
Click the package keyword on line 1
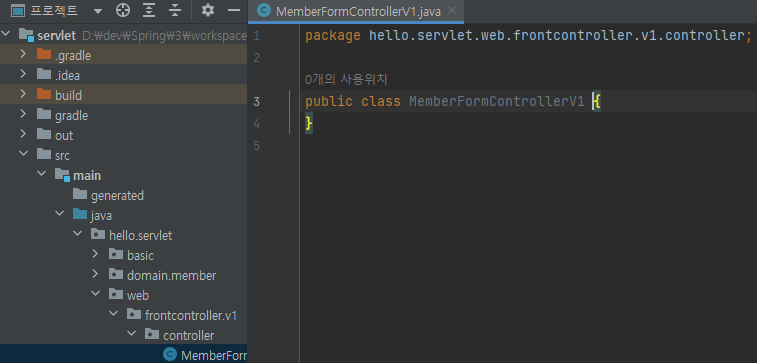[333, 36]
